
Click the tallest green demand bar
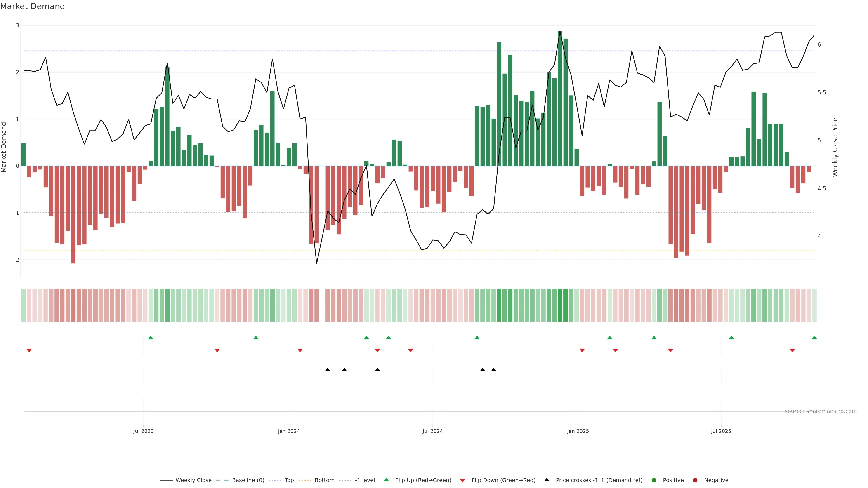[560, 101]
